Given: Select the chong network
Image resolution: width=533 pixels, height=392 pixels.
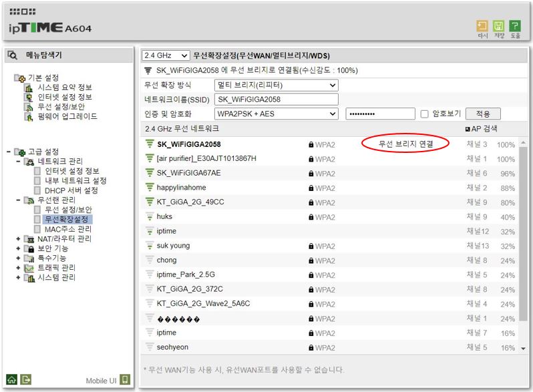Looking at the screenshot, I should (166, 260).
